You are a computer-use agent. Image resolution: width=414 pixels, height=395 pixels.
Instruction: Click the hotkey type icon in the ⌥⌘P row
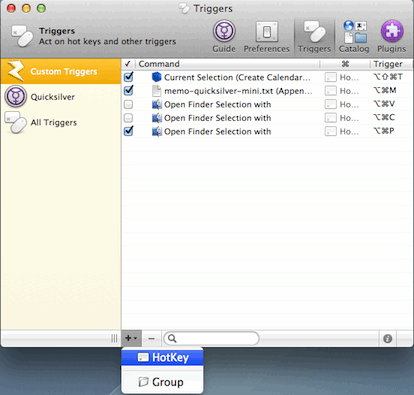pos(330,131)
